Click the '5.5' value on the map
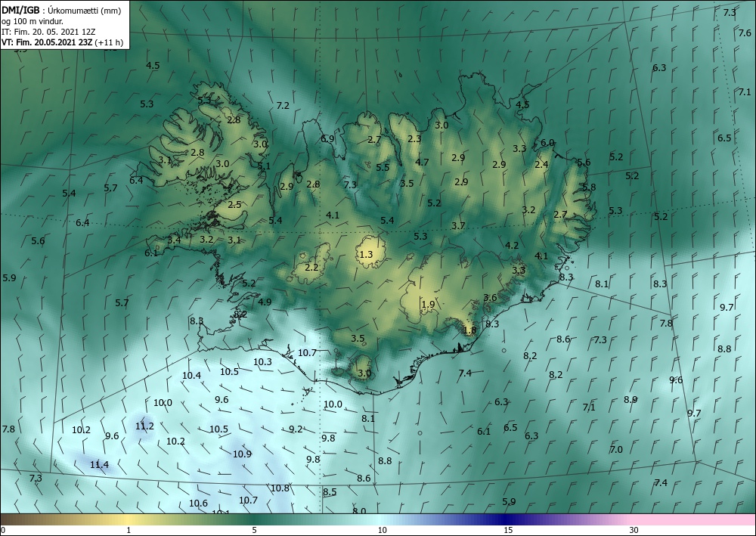Screen dimensions: 756x536 (383, 168)
